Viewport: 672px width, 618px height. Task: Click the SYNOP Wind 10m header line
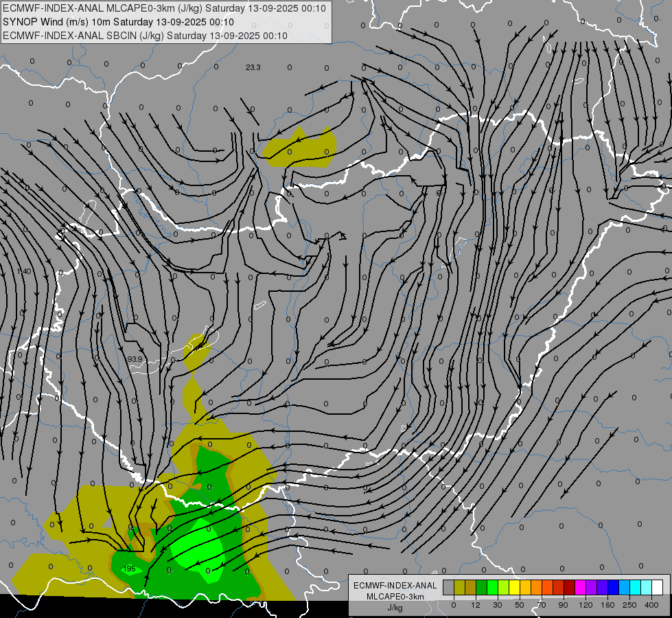(x=118, y=22)
